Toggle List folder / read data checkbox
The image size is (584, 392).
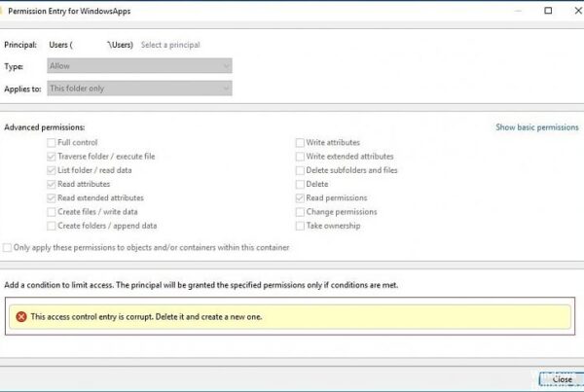[x=52, y=170]
